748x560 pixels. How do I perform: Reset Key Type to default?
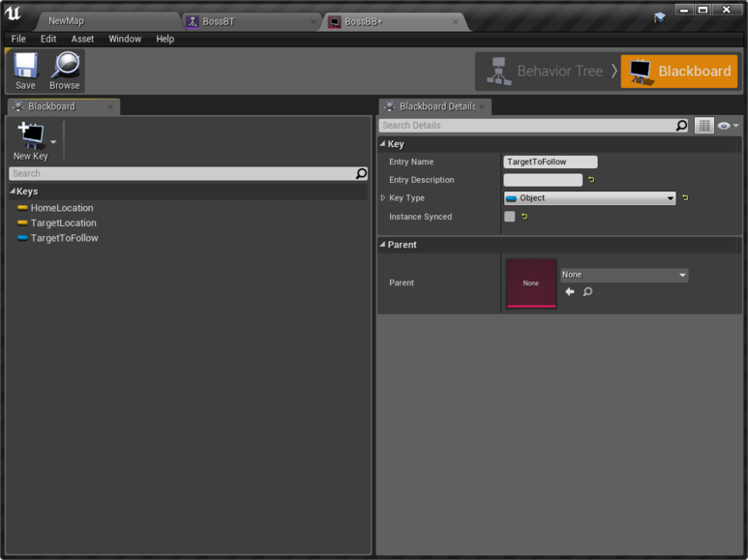coord(685,198)
